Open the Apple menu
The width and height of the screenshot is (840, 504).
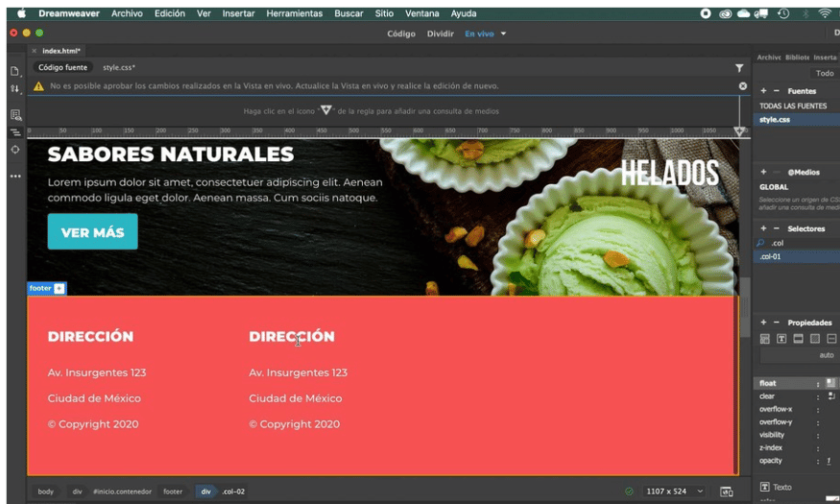coord(22,14)
